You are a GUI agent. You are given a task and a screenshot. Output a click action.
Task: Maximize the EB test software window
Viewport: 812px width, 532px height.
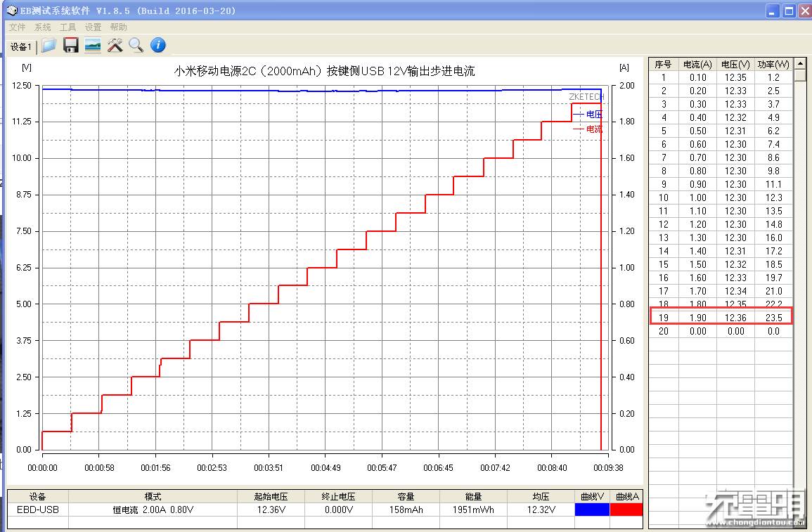[x=789, y=11]
